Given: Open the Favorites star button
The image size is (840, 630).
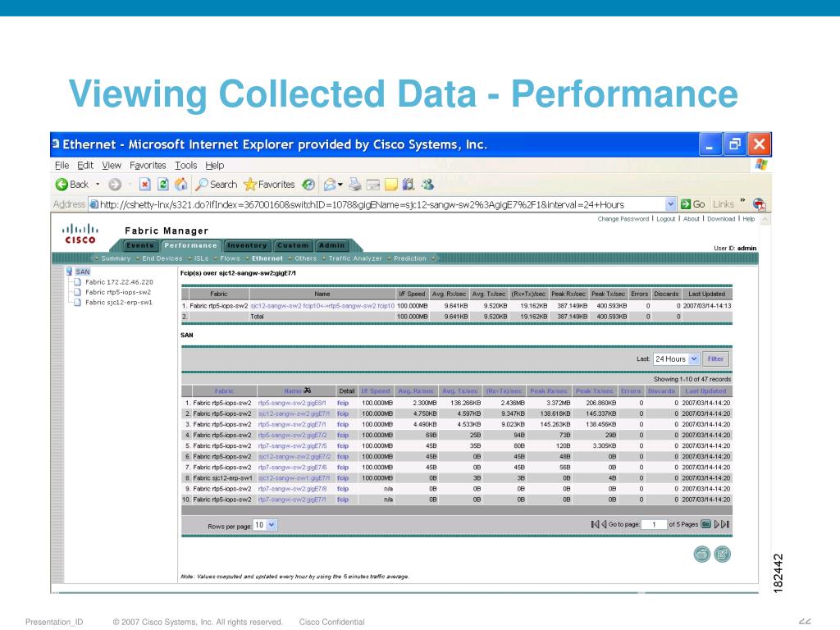Looking at the screenshot, I should tap(269, 185).
